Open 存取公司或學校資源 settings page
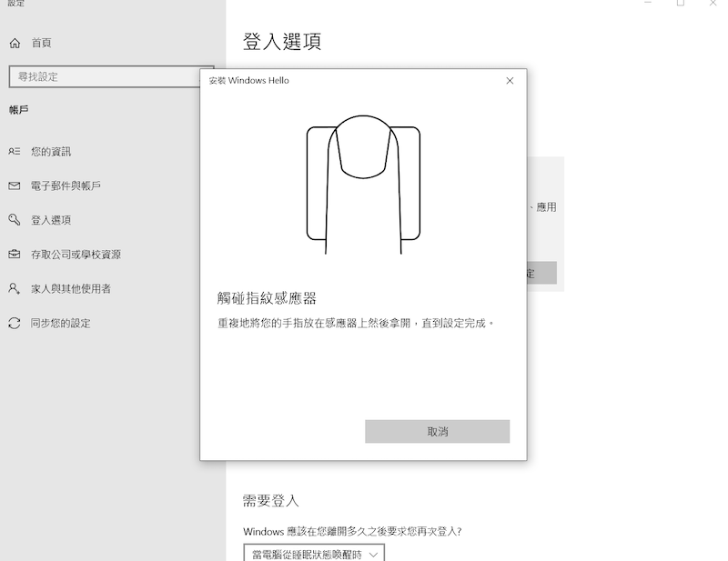Screen dimensions: 728x561 pyautogui.click(x=76, y=255)
